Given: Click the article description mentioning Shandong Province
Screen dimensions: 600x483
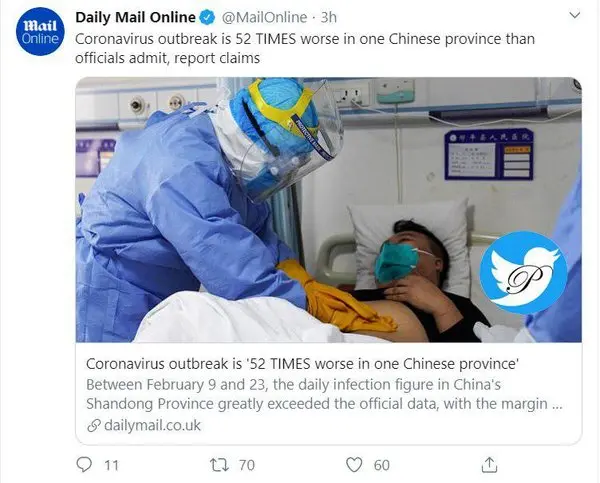Looking at the screenshot, I should pos(324,394).
